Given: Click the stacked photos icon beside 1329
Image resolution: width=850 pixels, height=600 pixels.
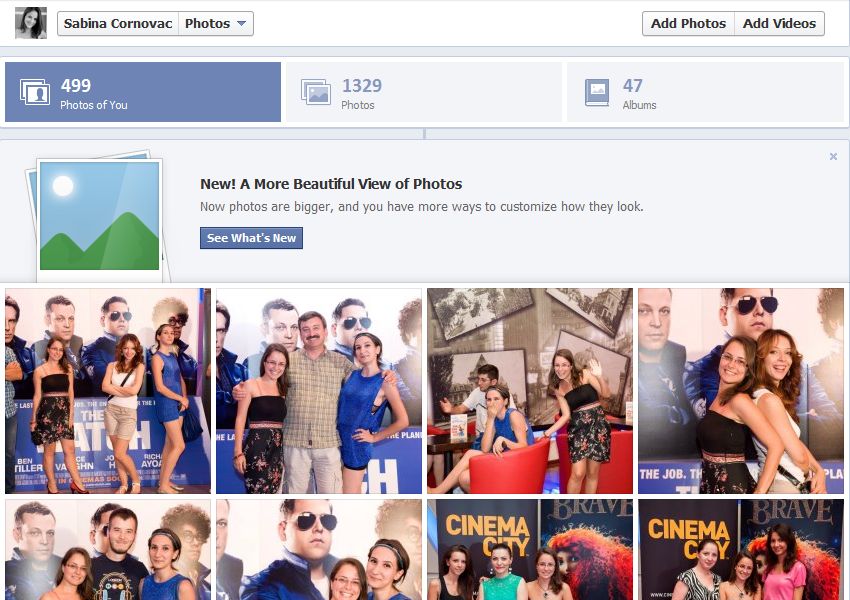Looking at the screenshot, I should 316,92.
